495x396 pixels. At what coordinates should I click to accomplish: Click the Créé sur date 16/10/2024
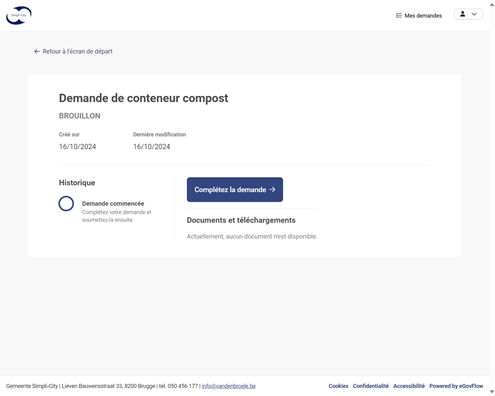[x=77, y=147]
